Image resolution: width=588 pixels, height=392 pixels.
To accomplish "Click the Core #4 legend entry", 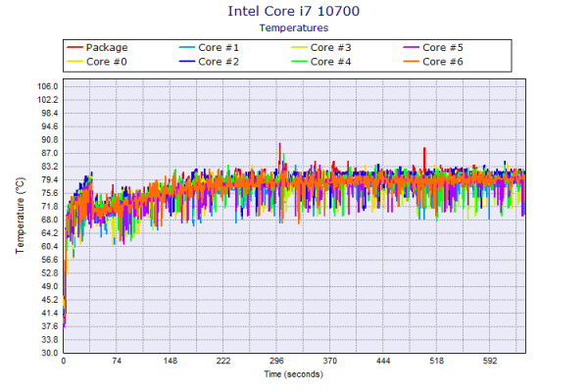I will [321, 62].
